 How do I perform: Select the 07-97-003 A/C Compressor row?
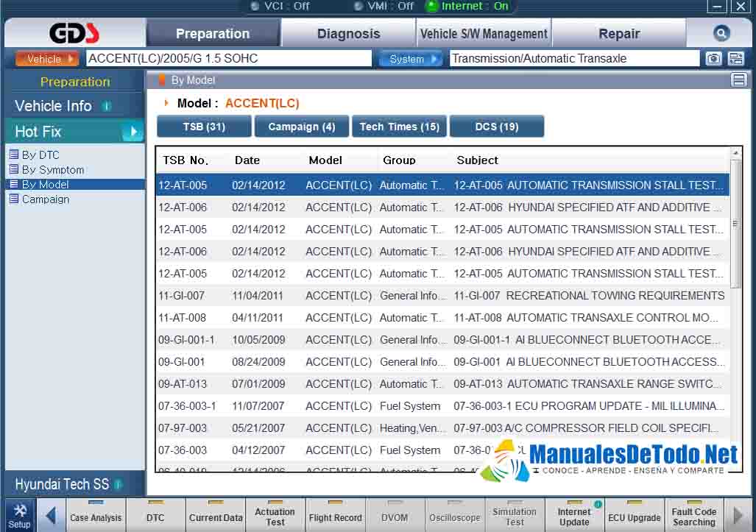(442, 428)
